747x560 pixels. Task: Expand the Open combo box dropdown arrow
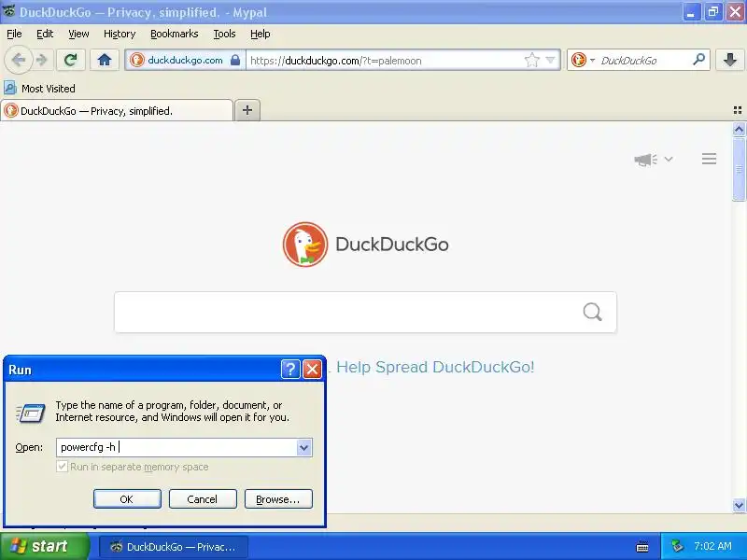pos(304,448)
